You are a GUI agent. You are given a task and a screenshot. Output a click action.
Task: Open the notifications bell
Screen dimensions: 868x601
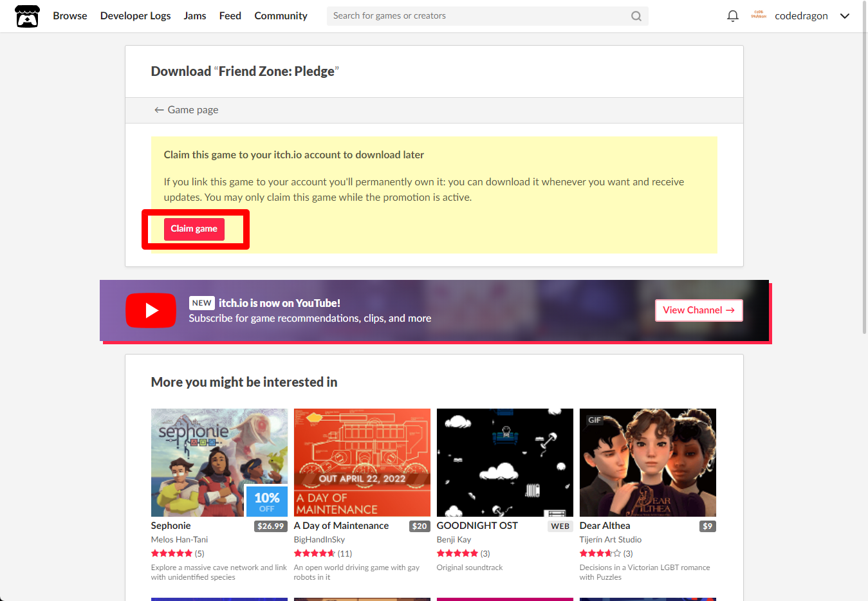point(732,16)
